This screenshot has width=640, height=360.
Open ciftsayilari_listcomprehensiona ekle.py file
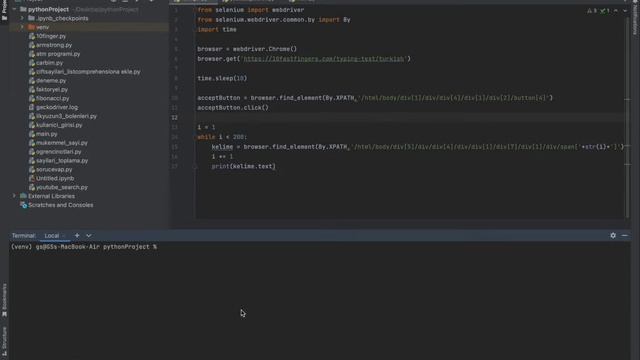(88, 72)
